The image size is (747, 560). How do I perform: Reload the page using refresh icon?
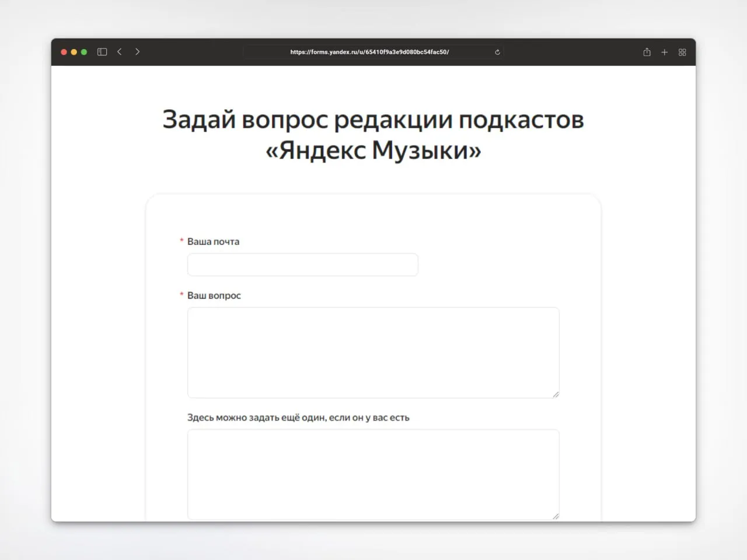(x=497, y=52)
